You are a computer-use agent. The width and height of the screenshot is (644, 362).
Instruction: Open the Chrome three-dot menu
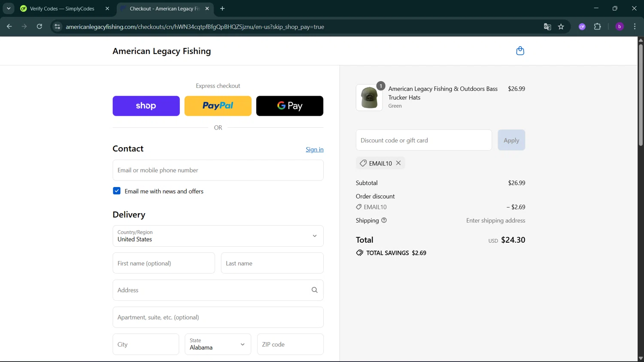(635, 27)
